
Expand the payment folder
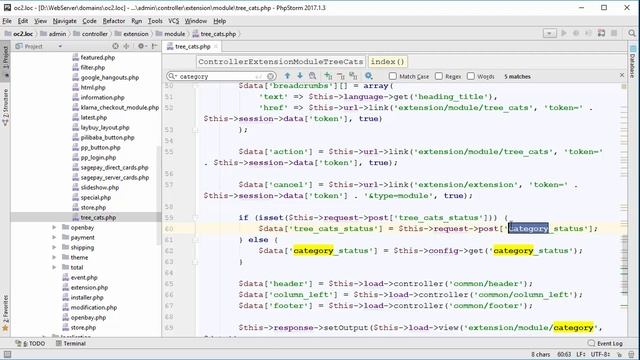pos(54,237)
